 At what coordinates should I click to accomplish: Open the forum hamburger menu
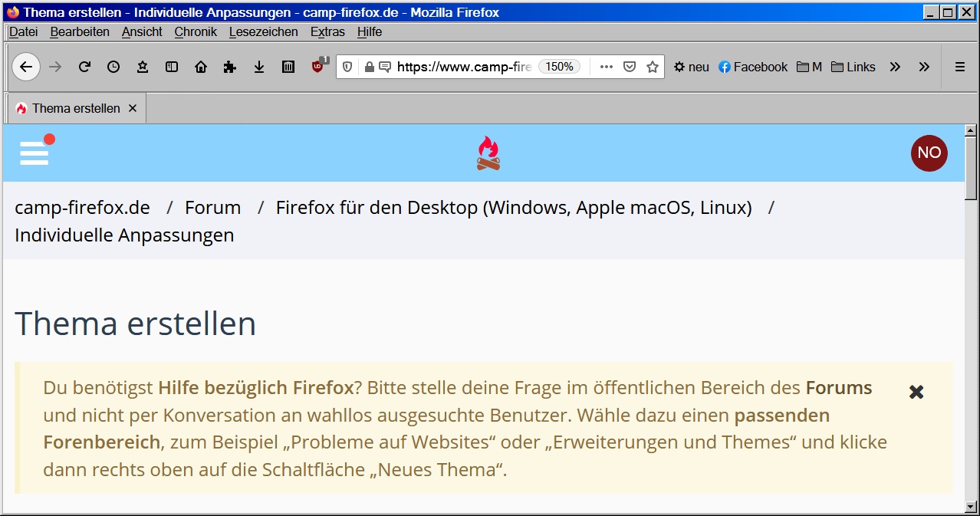pyautogui.click(x=35, y=153)
